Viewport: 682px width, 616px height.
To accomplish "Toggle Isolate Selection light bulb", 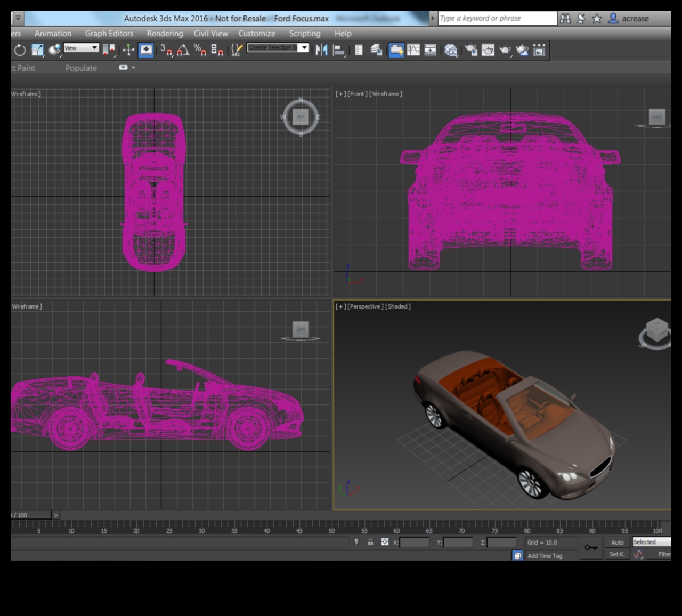I will [357, 542].
